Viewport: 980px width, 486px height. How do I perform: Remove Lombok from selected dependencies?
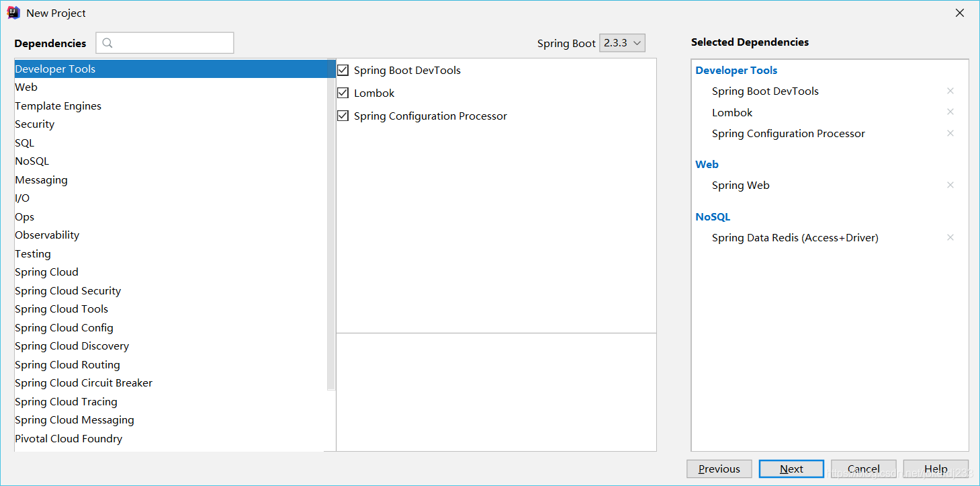click(950, 112)
